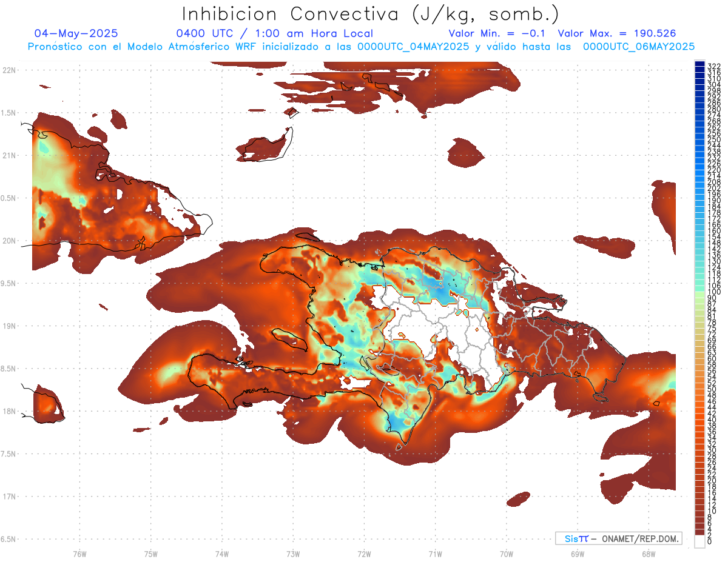The width and height of the screenshot is (728, 562).
Task: Click the '76W' longitude label
Action: [79, 554]
